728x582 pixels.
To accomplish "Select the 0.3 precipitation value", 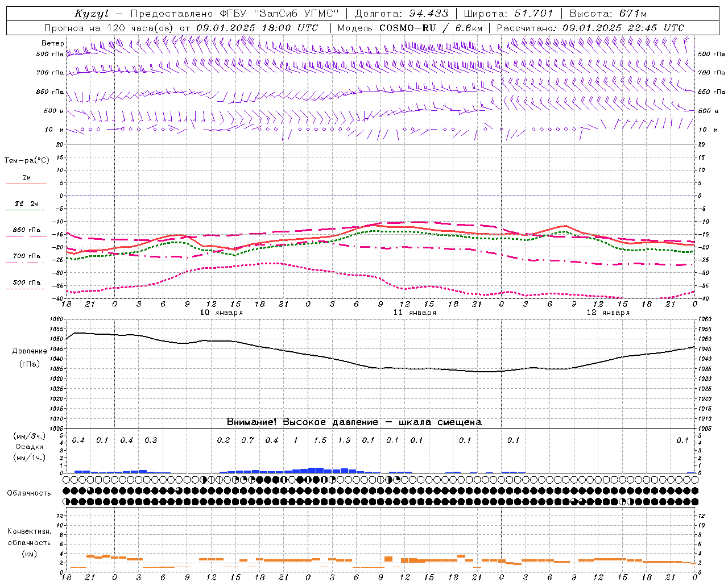I will (151, 440).
